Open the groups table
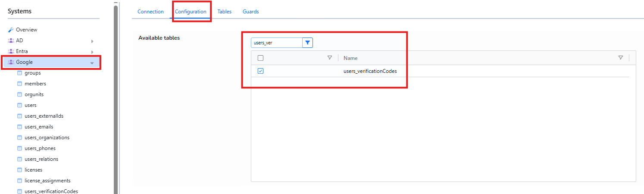644x194 pixels. tap(33, 73)
